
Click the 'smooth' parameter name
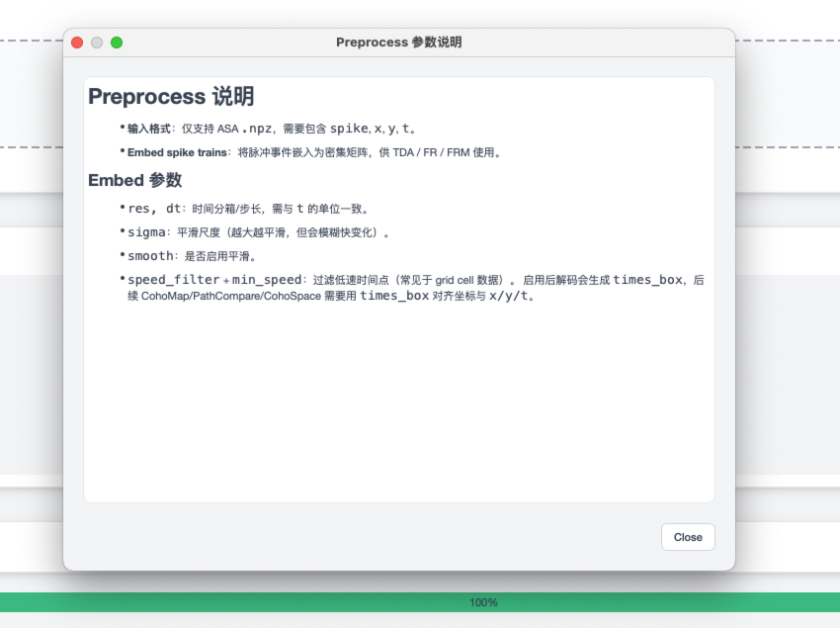coord(150,256)
